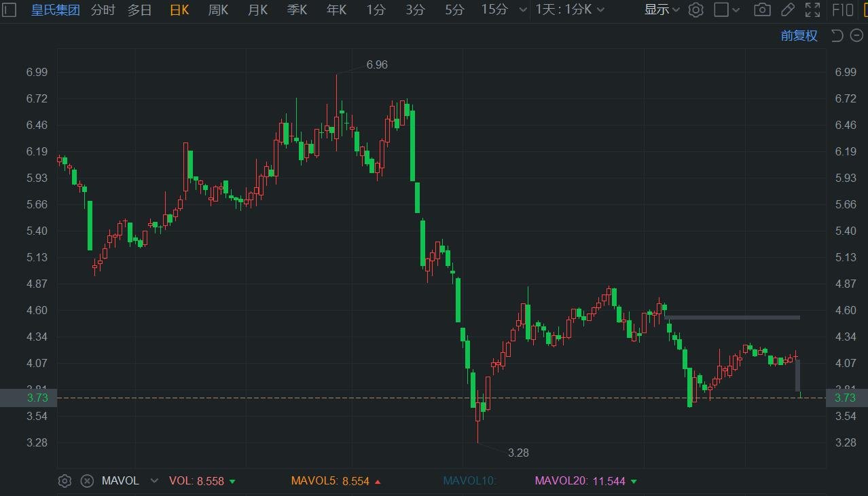Open MAVOL indicator settings gear
This screenshot has height=496, width=868.
pyautogui.click(x=65, y=481)
